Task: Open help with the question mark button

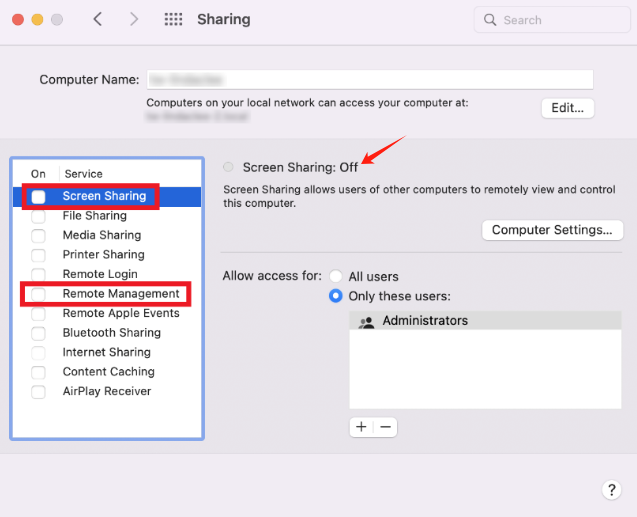Action: pyautogui.click(x=611, y=490)
